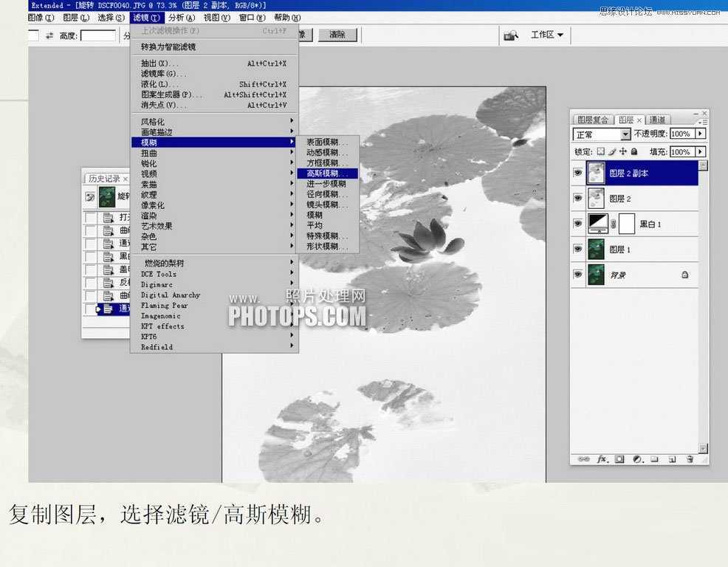Create a new layer in the Layers panel
This screenshot has width=728, height=567.
pyautogui.click(x=672, y=459)
